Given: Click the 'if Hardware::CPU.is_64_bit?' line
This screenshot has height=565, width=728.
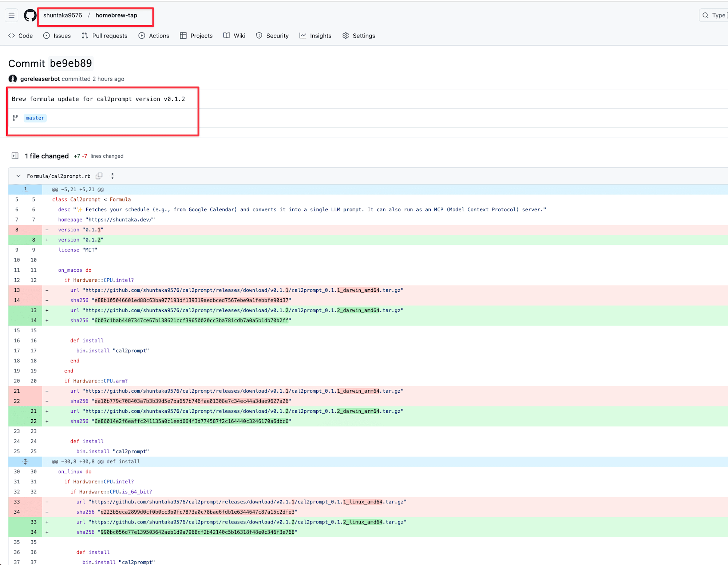Looking at the screenshot, I should (x=368, y=492).
